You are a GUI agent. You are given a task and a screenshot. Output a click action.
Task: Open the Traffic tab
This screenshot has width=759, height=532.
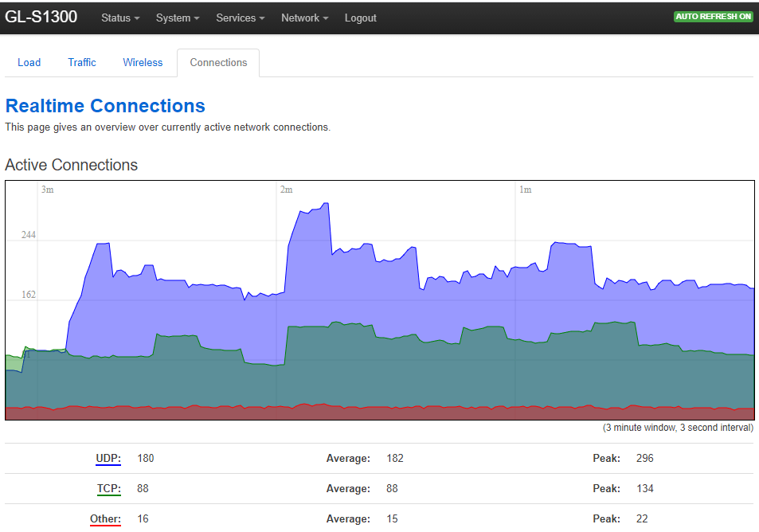(x=82, y=63)
